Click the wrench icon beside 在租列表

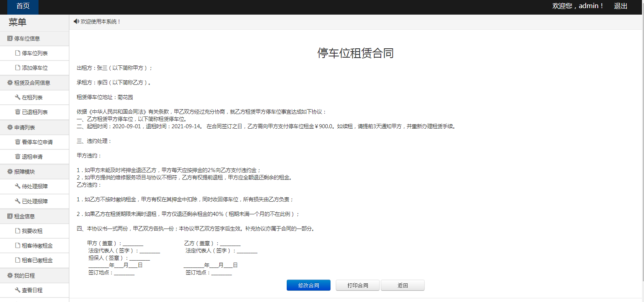[x=18, y=97]
